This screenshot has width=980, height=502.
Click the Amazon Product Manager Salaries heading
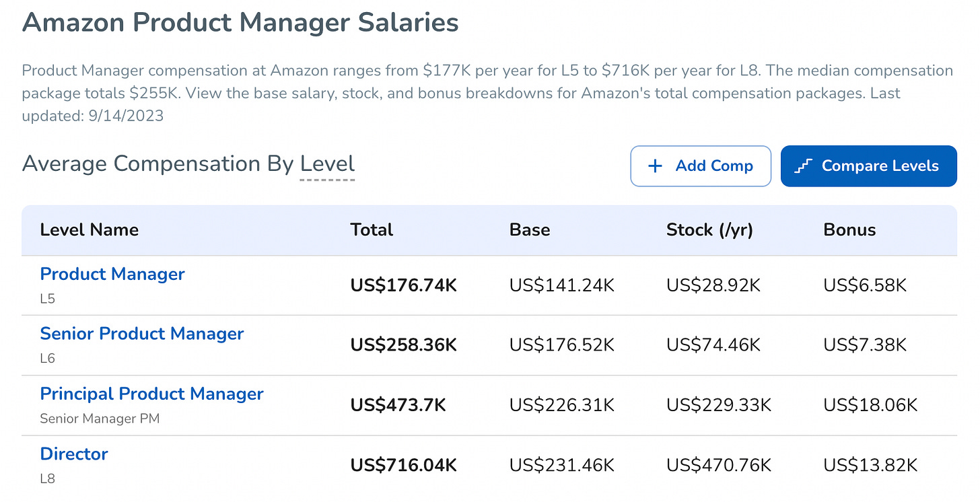coord(240,22)
